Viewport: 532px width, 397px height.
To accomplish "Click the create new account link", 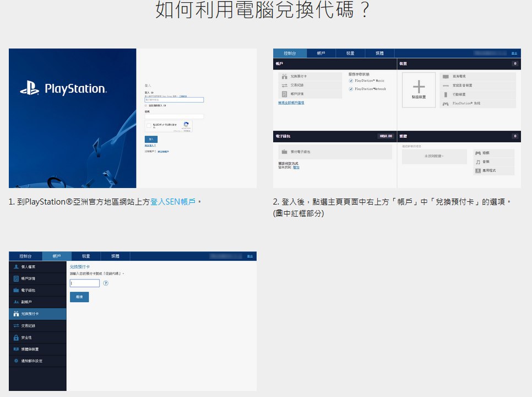I will (x=163, y=152).
